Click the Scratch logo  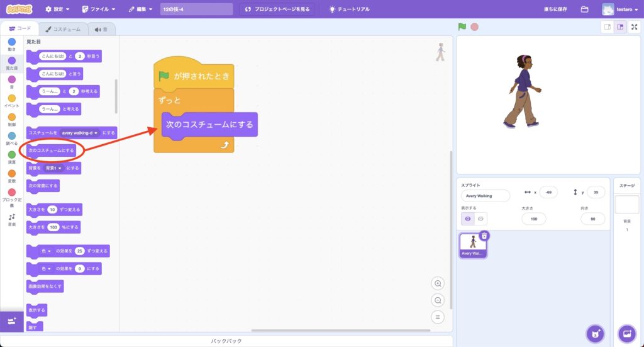click(x=19, y=9)
